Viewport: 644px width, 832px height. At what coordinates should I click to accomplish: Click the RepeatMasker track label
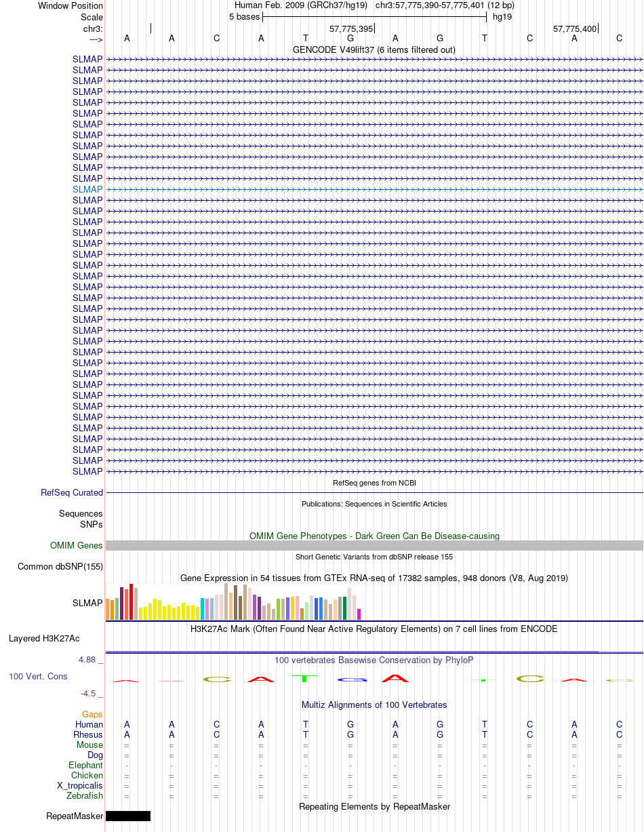pos(75,816)
